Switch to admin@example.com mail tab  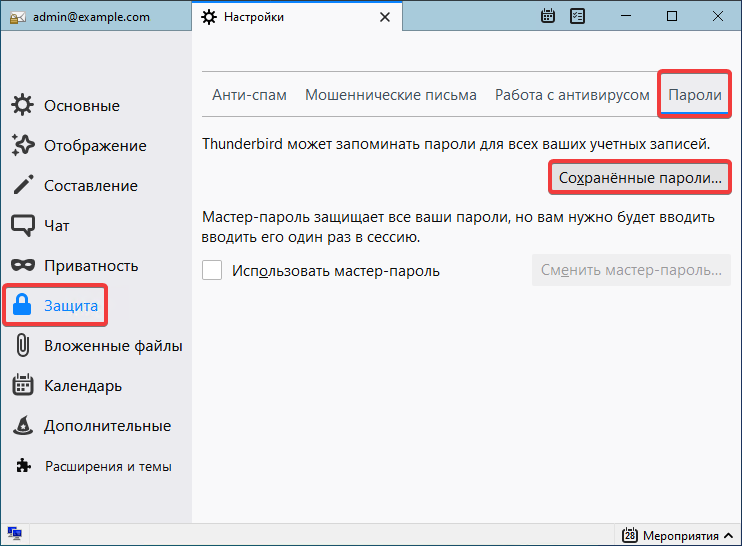click(x=90, y=17)
